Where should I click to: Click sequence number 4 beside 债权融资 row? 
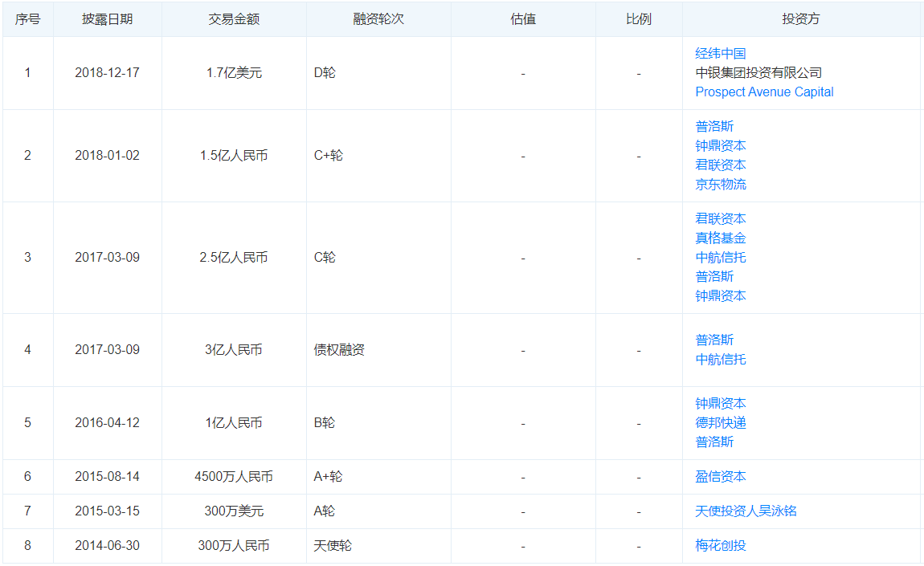(x=27, y=350)
